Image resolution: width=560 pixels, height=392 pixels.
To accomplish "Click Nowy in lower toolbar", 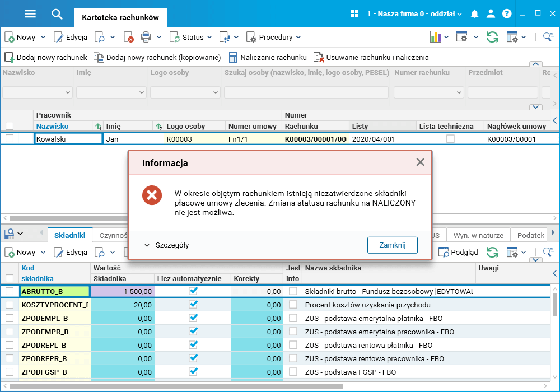I will [x=20, y=252].
